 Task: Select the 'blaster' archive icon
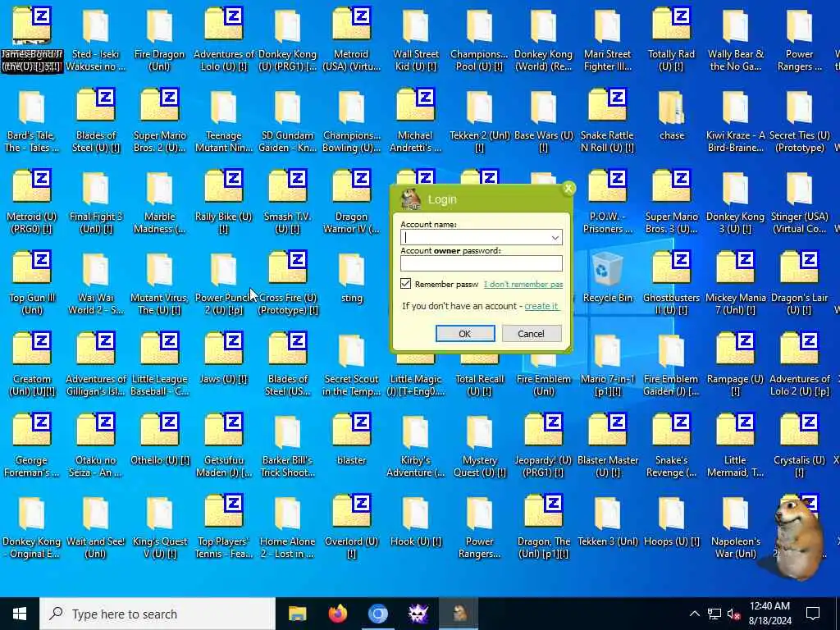pyautogui.click(x=351, y=438)
